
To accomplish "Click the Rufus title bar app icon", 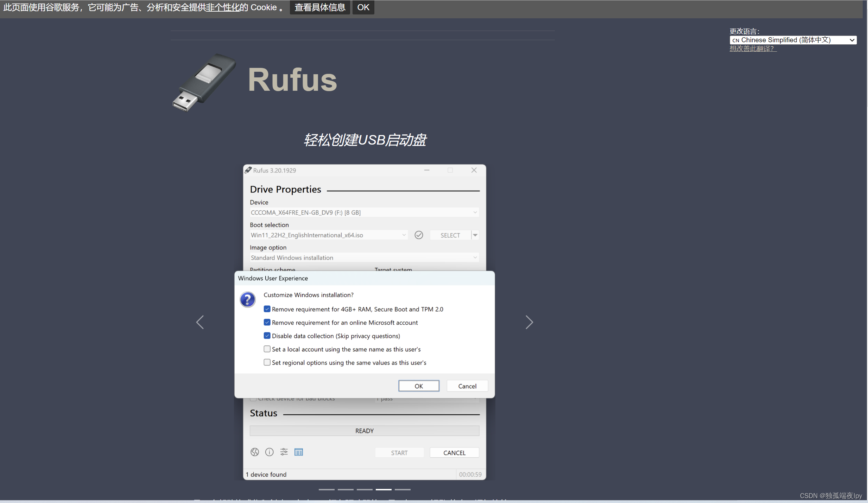I will click(x=248, y=170).
